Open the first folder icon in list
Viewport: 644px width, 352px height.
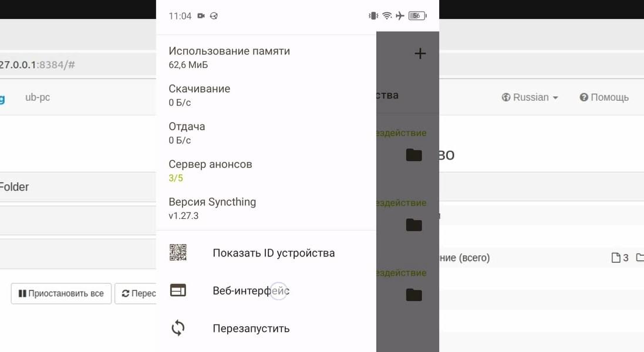pos(414,155)
